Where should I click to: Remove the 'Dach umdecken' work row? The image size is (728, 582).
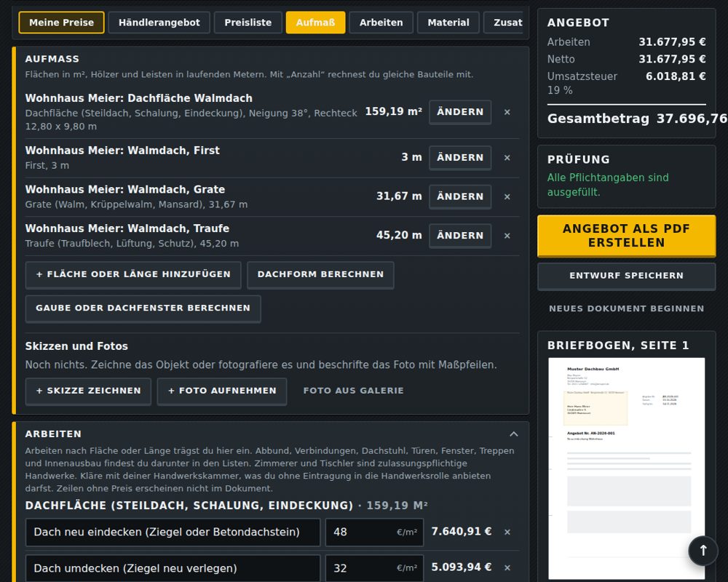coord(507,567)
